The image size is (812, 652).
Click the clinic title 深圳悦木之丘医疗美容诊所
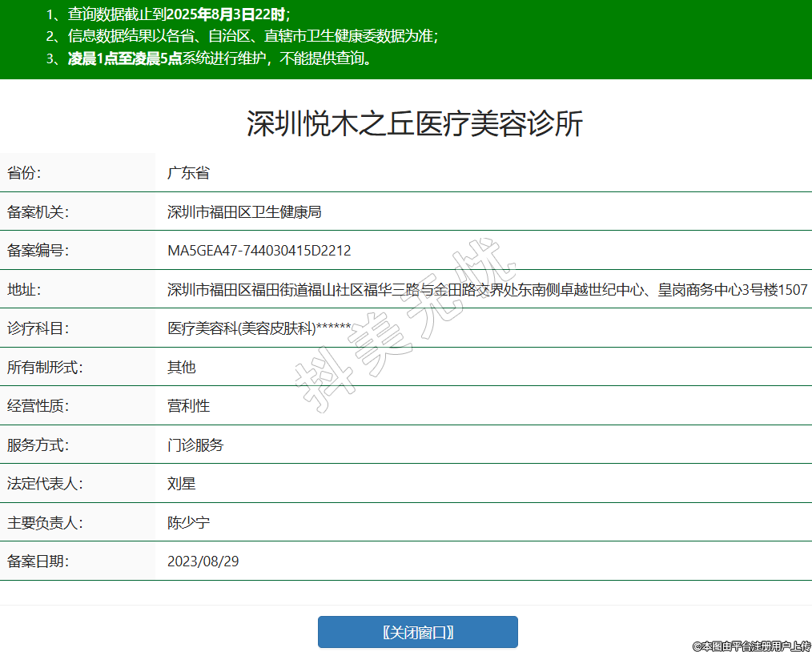pos(414,124)
